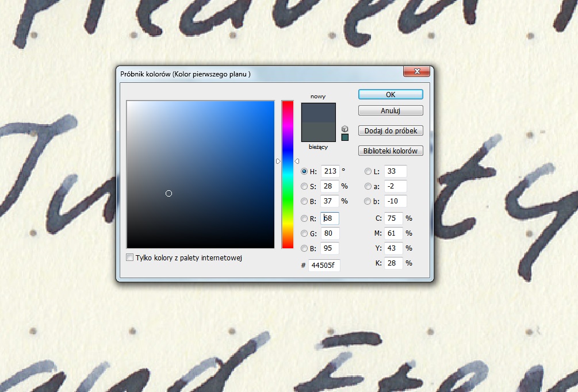Select the L lightness radio button
Image resolution: width=578 pixels, height=392 pixels.
[x=368, y=171]
